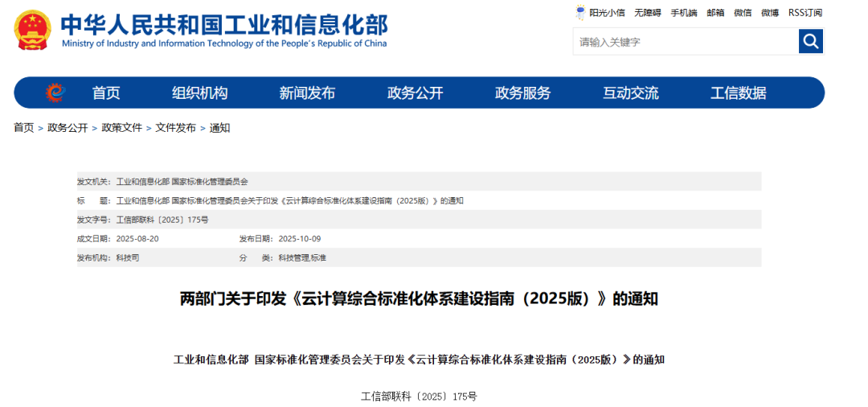Click the magnifier search button

click(x=810, y=42)
